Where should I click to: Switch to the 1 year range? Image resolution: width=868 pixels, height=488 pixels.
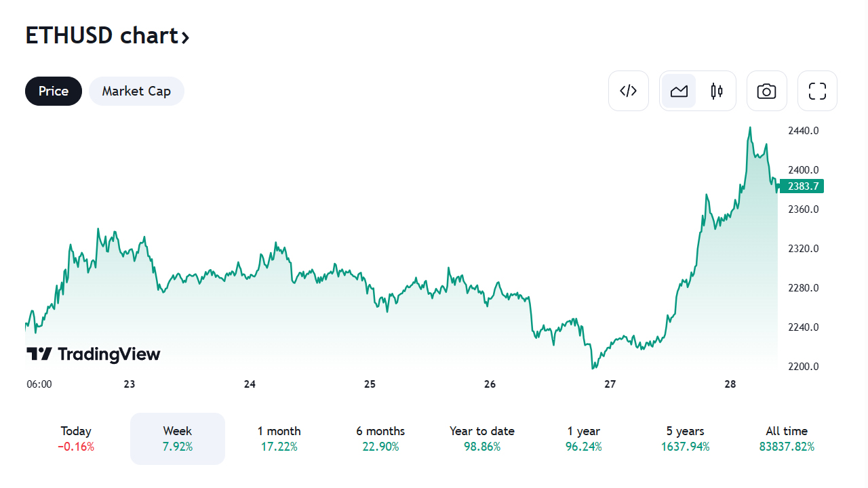pos(584,439)
